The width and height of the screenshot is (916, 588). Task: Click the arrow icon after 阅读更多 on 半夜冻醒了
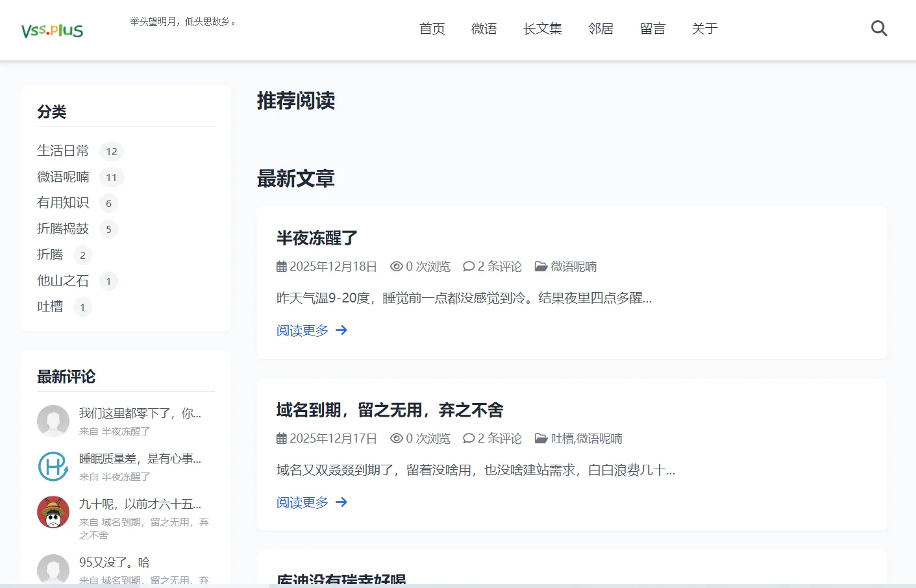tap(342, 330)
